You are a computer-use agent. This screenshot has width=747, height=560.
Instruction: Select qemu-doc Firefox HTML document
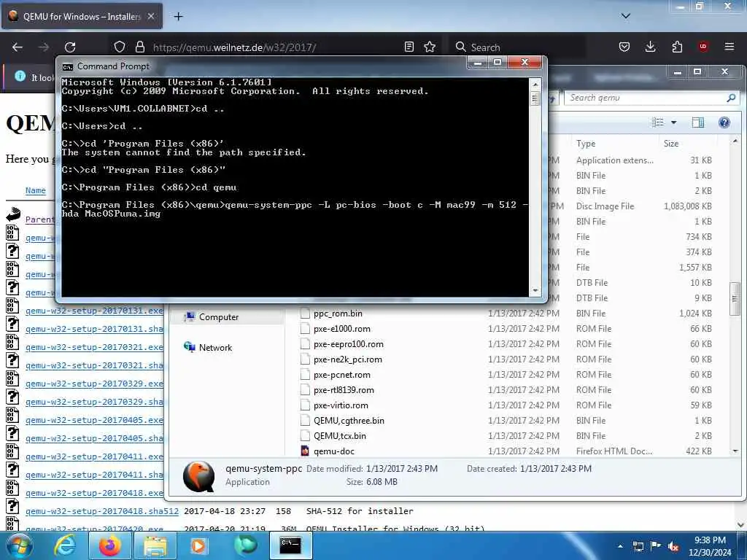coord(334,451)
